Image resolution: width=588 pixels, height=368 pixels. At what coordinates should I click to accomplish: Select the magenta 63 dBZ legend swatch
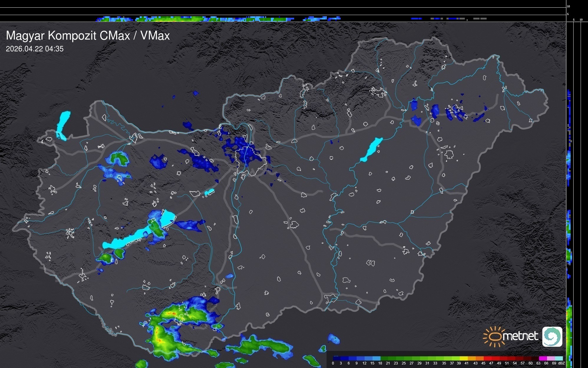click(543, 358)
